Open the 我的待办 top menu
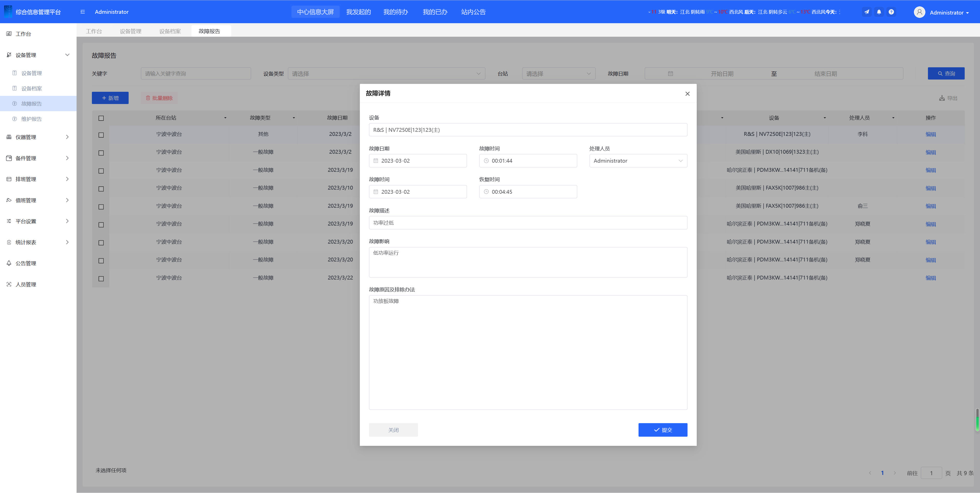This screenshot has width=980, height=493. [395, 12]
